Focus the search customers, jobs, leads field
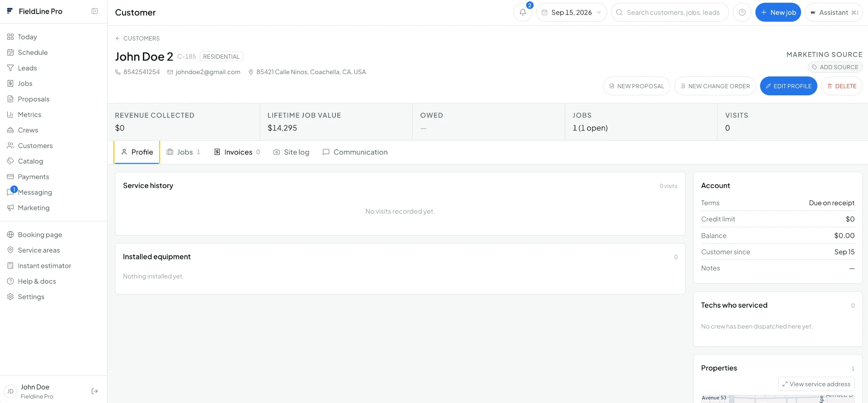 [670, 12]
